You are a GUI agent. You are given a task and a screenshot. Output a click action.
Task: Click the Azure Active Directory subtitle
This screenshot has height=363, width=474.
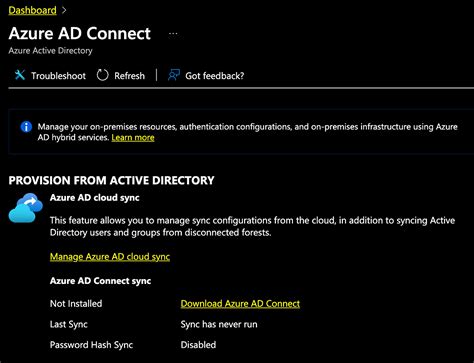(x=50, y=51)
